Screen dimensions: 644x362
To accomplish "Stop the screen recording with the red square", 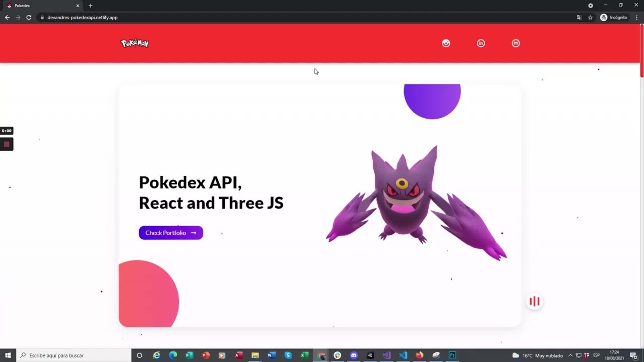I will pyautogui.click(x=6, y=144).
